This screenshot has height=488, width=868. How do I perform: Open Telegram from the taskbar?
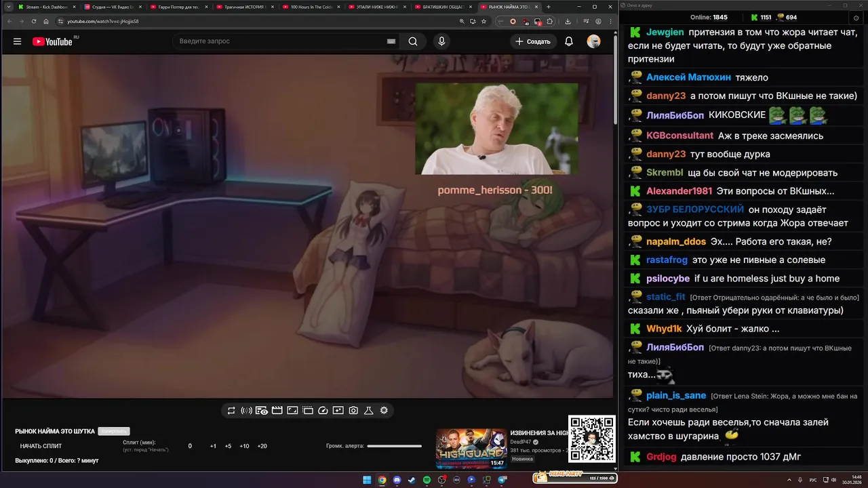(x=502, y=480)
